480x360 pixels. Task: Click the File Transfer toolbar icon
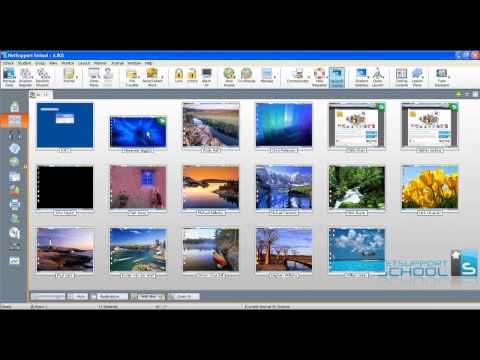pos(132,77)
